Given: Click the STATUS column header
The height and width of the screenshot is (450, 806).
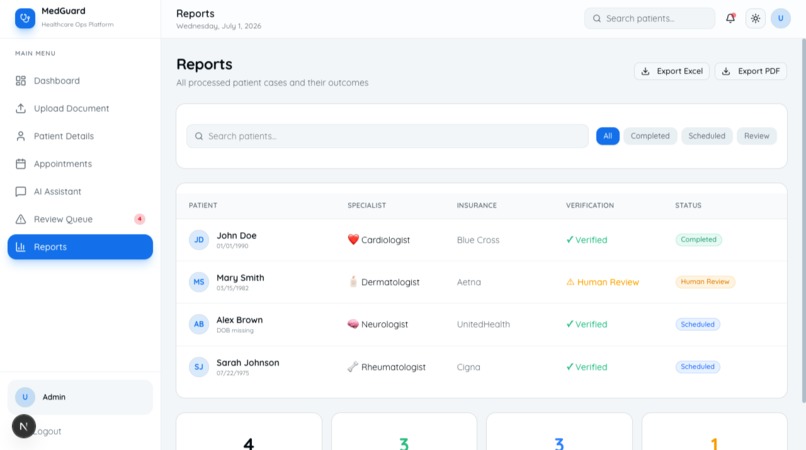Looking at the screenshot, I should click(688, 205).
